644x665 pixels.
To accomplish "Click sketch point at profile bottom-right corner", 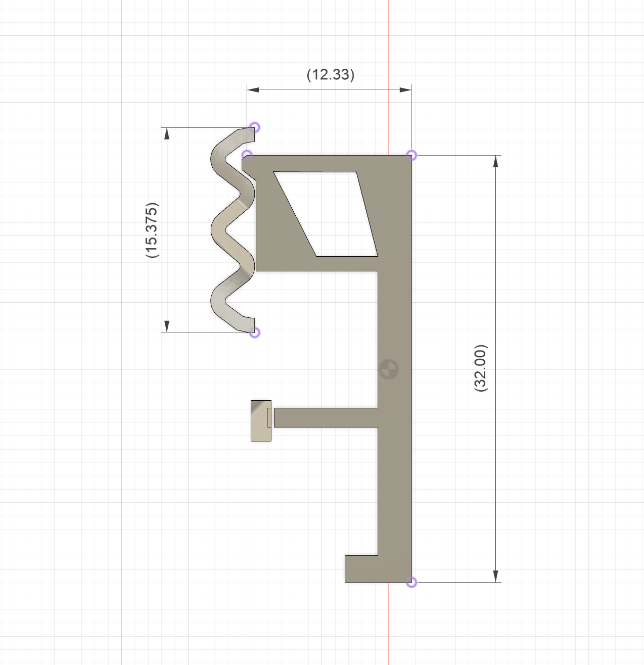I will click(412, 583).
